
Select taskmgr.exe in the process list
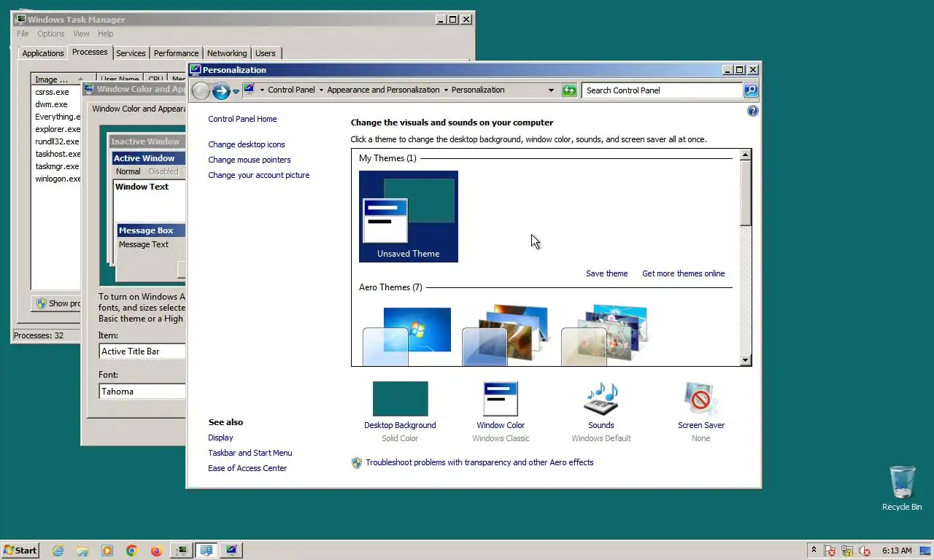[58, 166]
